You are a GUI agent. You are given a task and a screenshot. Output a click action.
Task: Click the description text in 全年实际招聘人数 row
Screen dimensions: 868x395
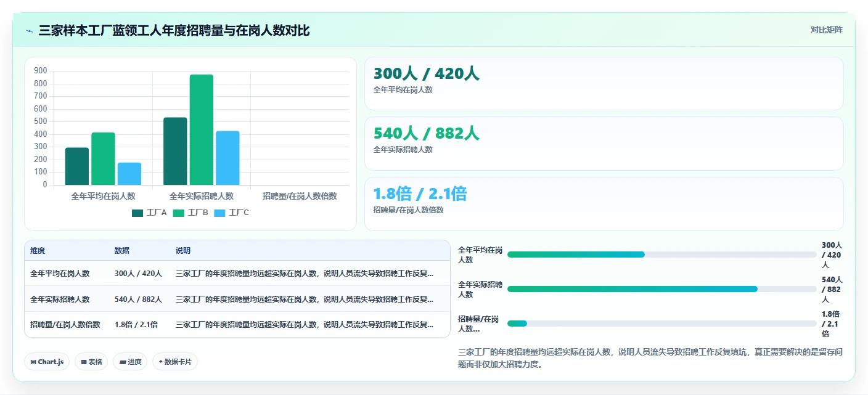[305, 299]
